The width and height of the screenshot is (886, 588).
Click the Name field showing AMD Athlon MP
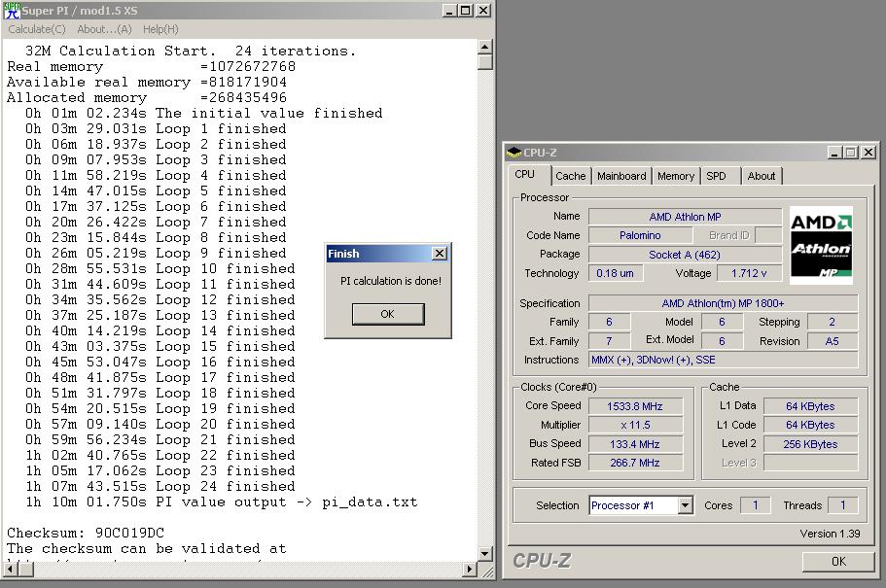[x=685, y=217]
